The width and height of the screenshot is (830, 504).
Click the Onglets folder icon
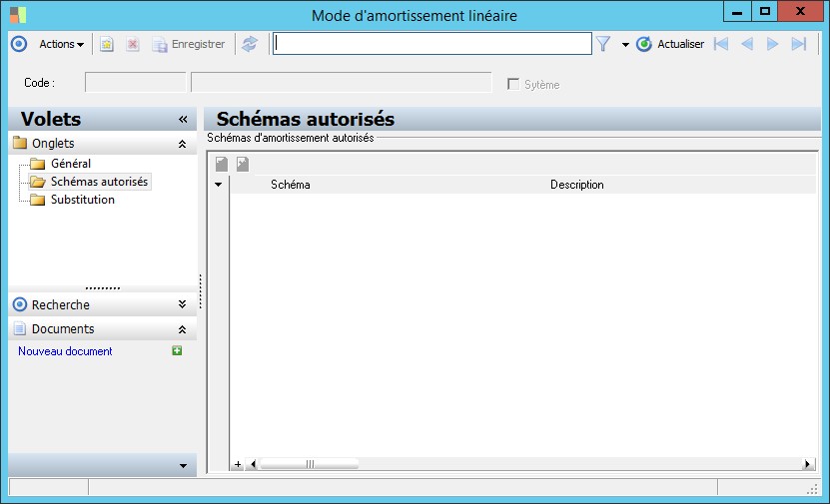[x=20, y=143]
